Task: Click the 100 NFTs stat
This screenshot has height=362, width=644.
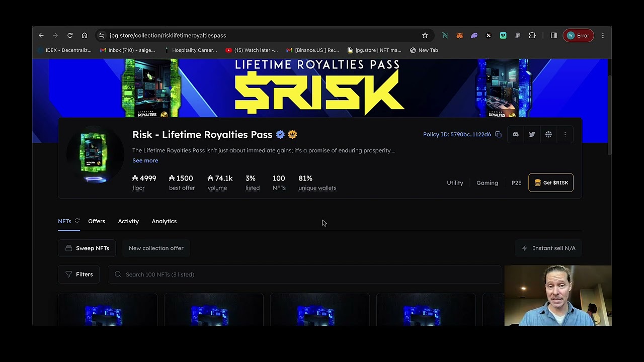Action: 279,183
